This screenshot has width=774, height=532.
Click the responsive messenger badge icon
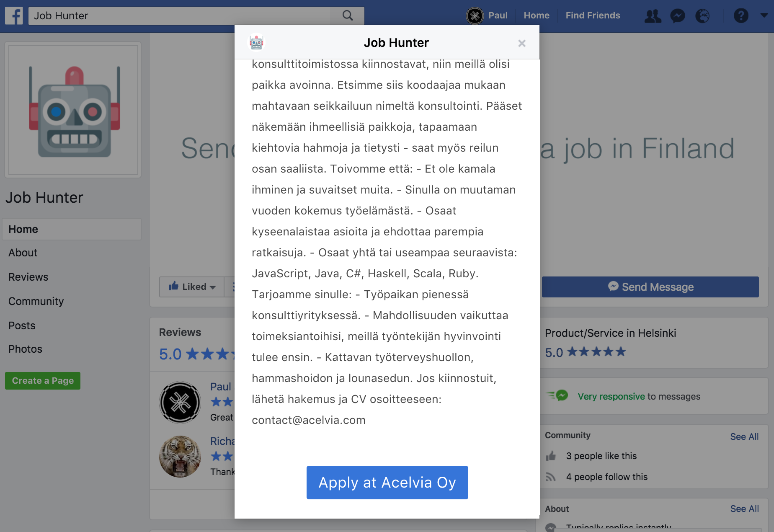(557, 395)
